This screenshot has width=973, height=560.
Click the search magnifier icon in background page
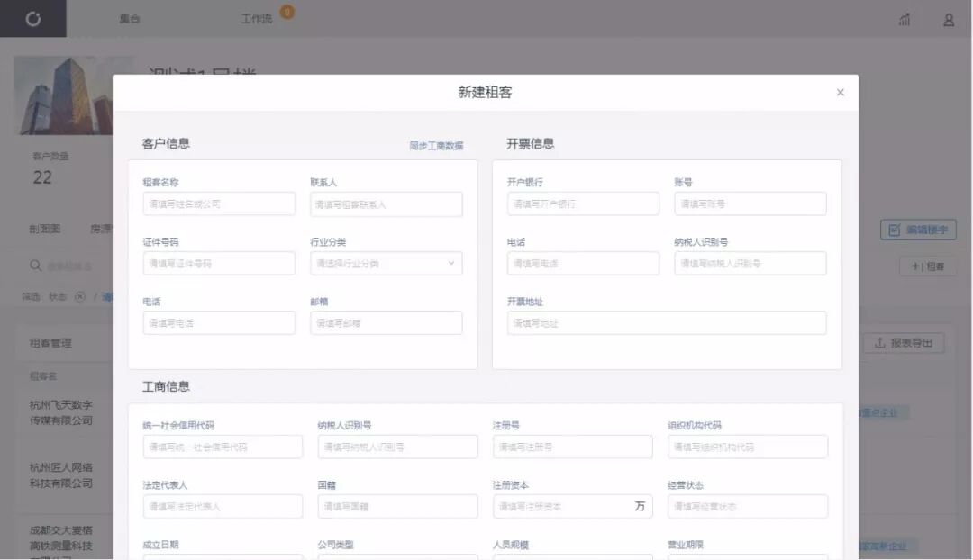(35, 266)
